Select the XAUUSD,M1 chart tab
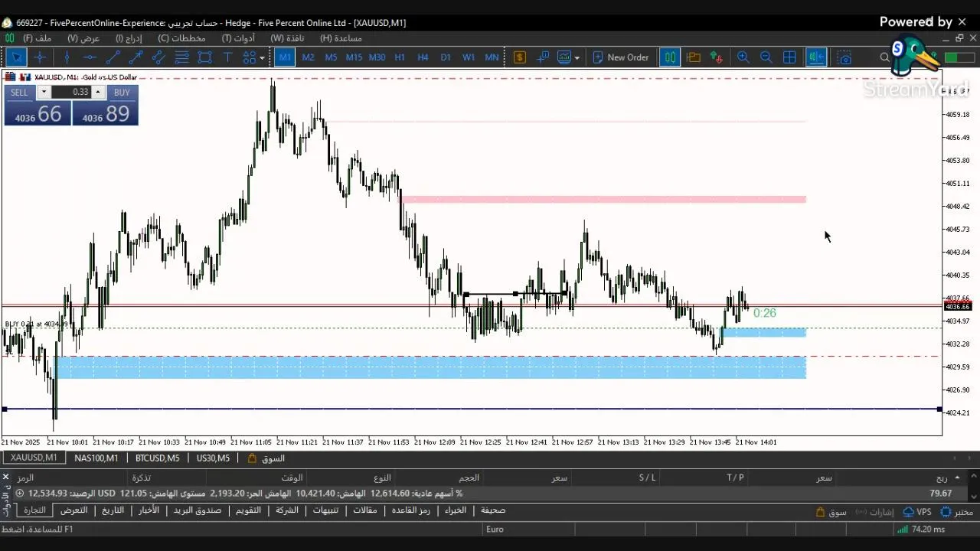The image size is (980, 551). [34, 458]
